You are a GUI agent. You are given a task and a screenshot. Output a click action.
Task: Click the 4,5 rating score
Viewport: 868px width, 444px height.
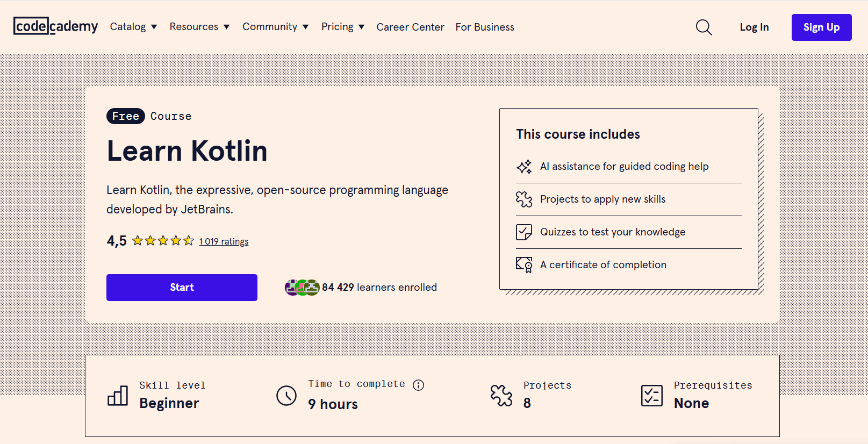click(x=117, y=241)
